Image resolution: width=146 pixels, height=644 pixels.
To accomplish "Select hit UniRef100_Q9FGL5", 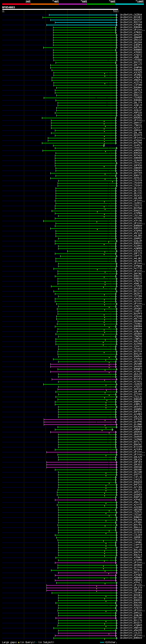I will pyautogui.click(x=131, y=90).
